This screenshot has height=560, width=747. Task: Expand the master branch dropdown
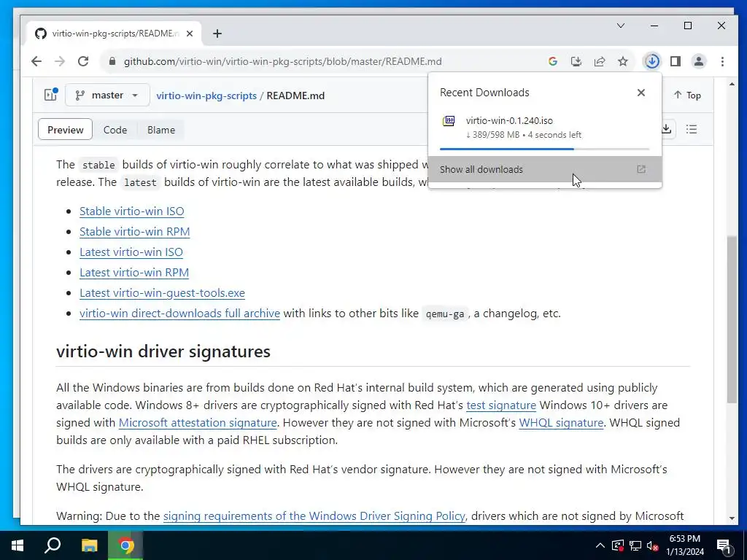(107, 96)
